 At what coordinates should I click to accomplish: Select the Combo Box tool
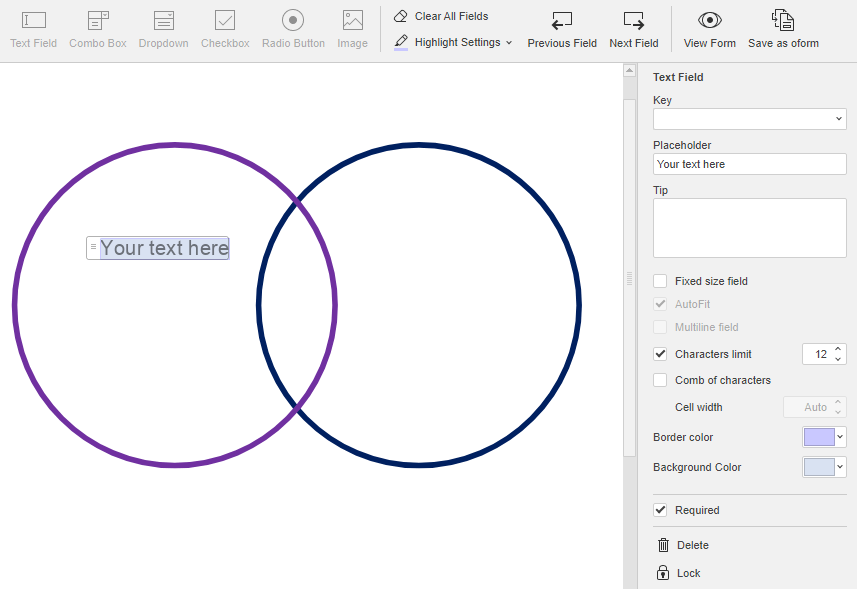[97, 28]
